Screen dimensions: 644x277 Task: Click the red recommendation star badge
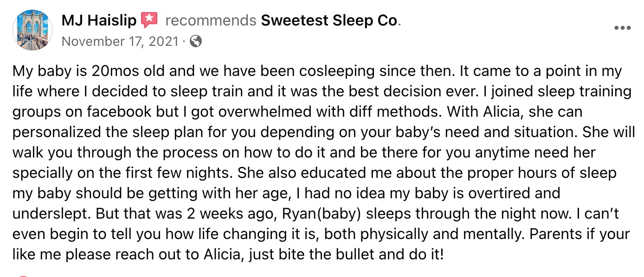tap(149, 20)
